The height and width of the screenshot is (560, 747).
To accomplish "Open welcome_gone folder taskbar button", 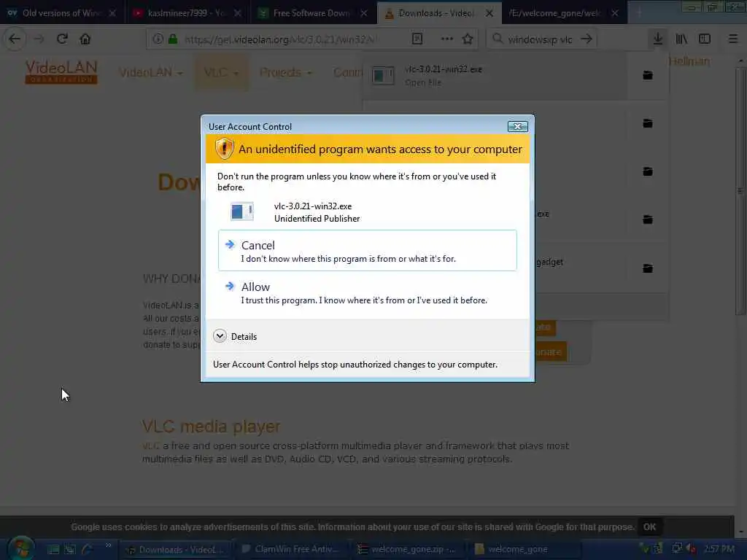I will click(524, 550).
